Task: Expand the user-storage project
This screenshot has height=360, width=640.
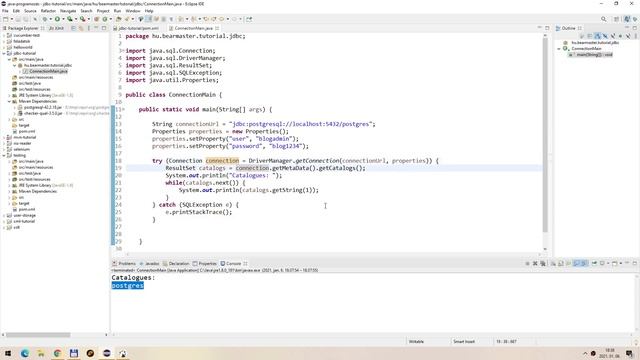Action: (x=4, y=215)
